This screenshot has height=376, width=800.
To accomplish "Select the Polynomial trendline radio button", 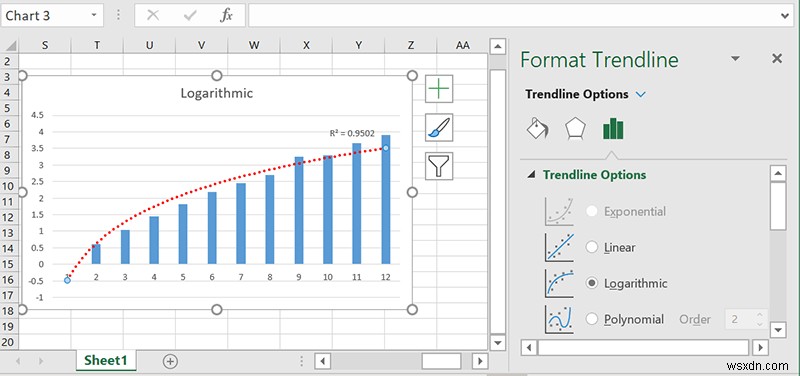I will pos(592,319).
